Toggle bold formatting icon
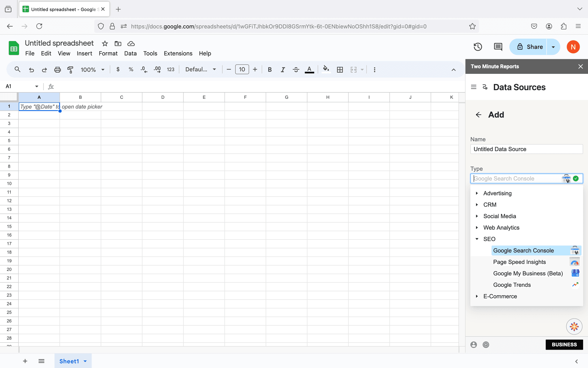Image resolution: width=588 pixels, height=368 pixels. coord(270,70)
